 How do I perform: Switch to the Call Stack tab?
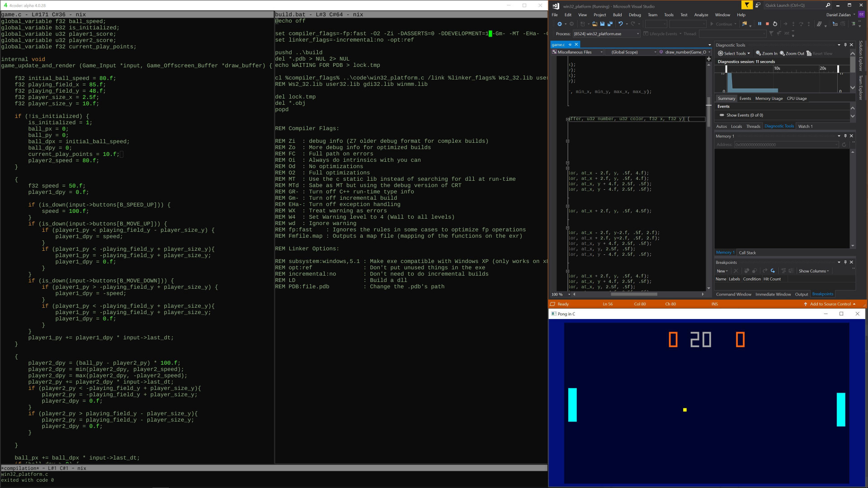747,253
